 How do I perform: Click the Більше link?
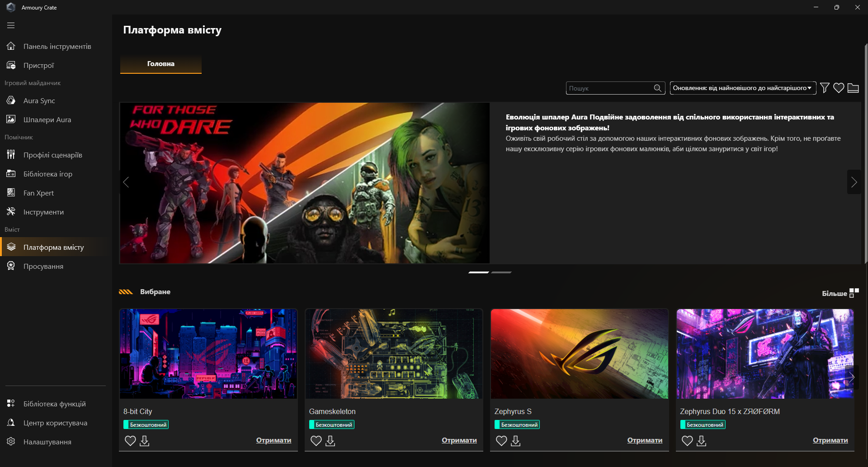click(x=834, y=293)
